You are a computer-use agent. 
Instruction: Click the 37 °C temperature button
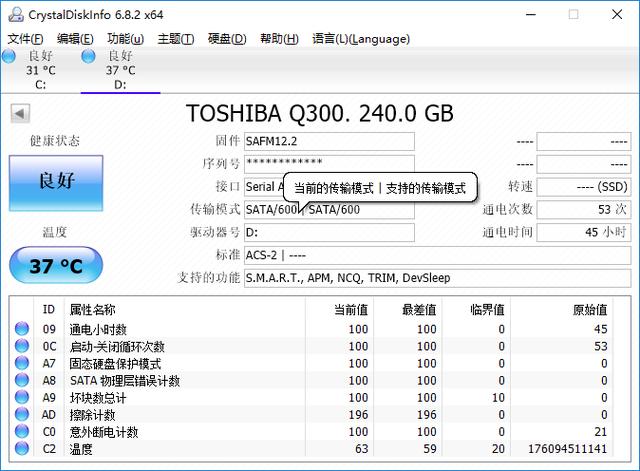[x=56, y=265]
